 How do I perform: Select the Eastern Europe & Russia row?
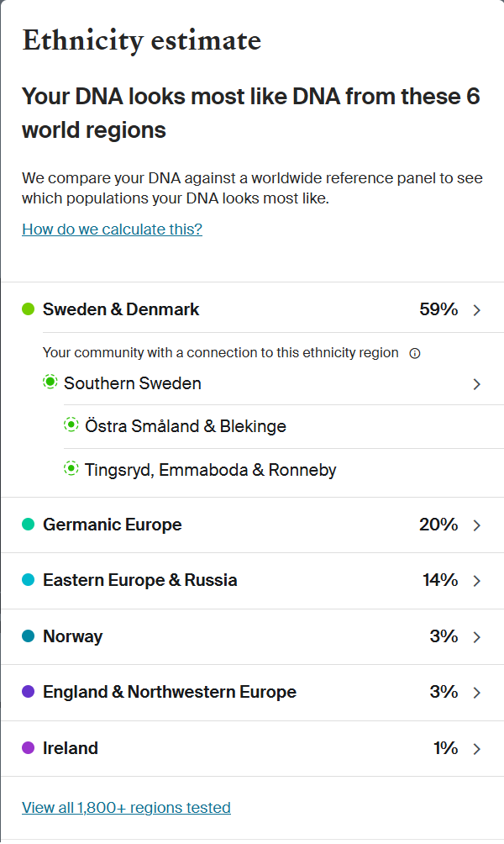point(252,581)
